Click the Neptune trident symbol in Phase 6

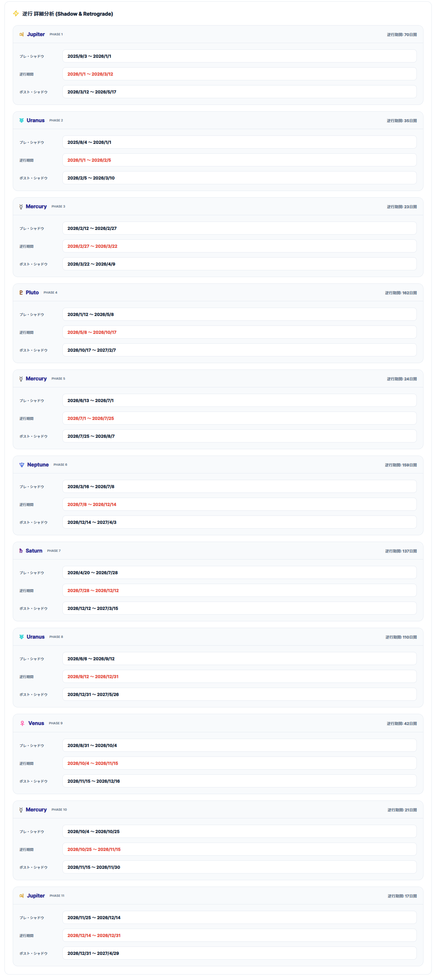click(22, 465)
